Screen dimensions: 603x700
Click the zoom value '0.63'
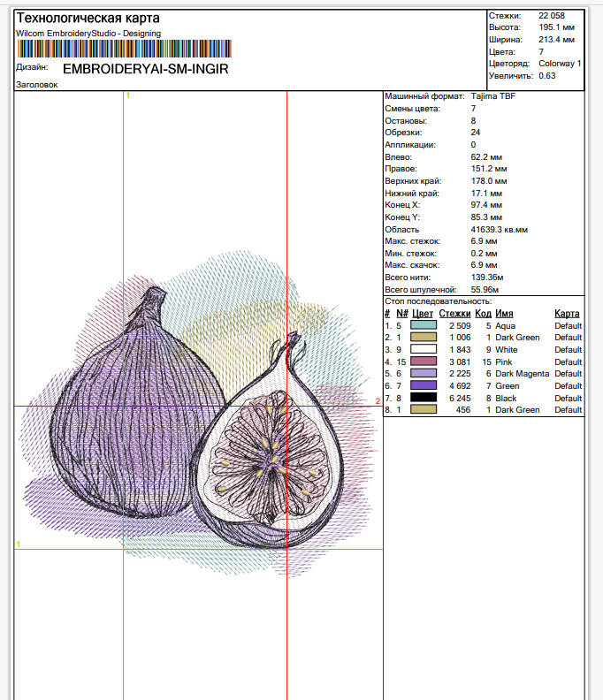[547, 76]
